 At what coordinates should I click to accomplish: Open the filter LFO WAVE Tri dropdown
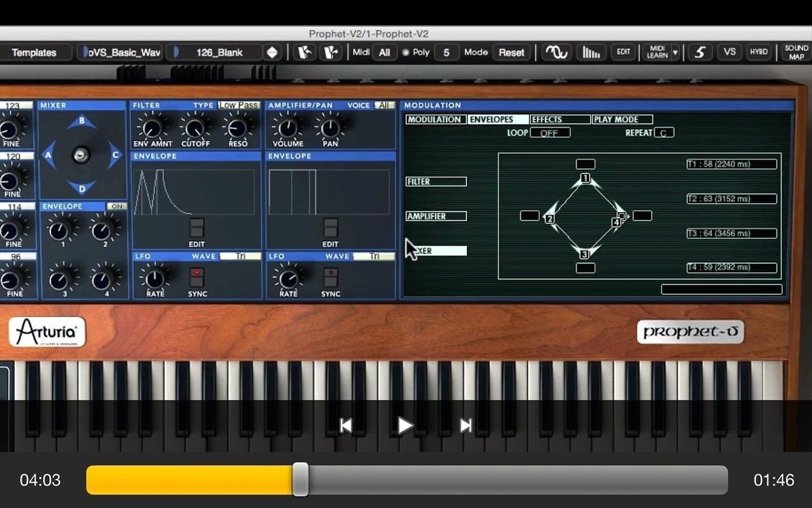pyautogui.click(x=240, y=256)
